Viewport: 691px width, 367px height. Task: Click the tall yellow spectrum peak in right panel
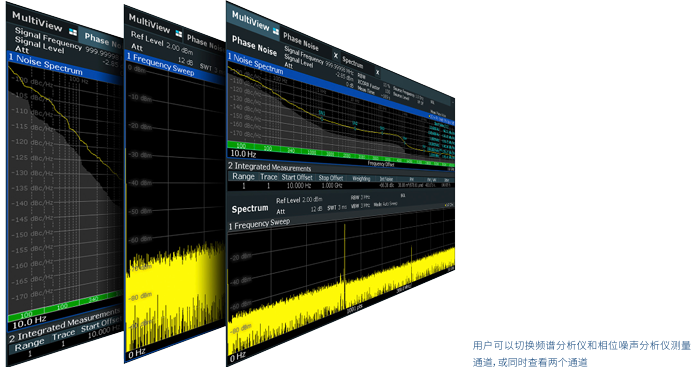(x=345, y=264)
